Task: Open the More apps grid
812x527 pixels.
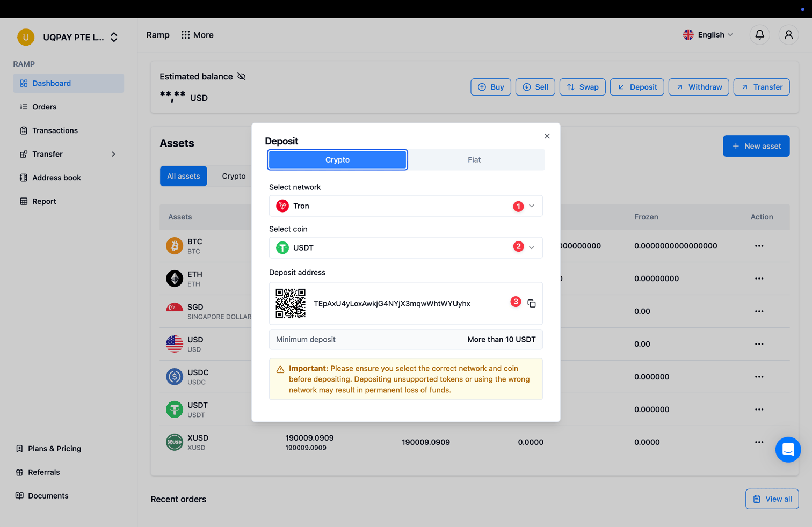Action: click(197, 35)
